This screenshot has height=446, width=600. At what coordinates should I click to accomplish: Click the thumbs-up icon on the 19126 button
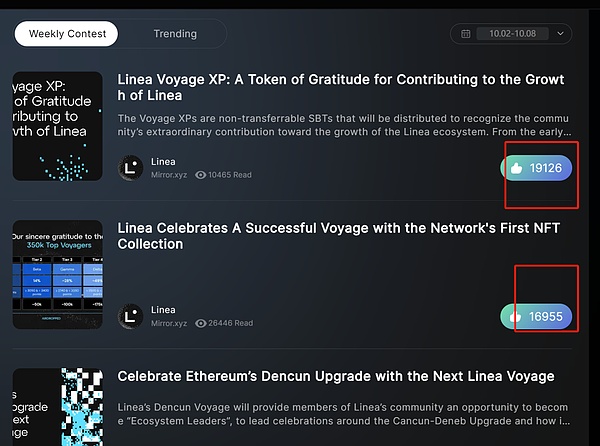click(516, 168)
